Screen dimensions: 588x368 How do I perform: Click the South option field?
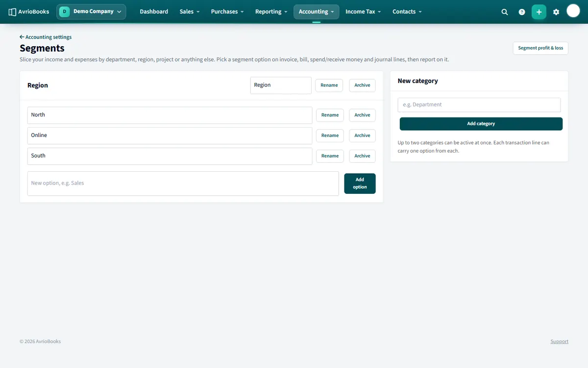tap(170, 156)
